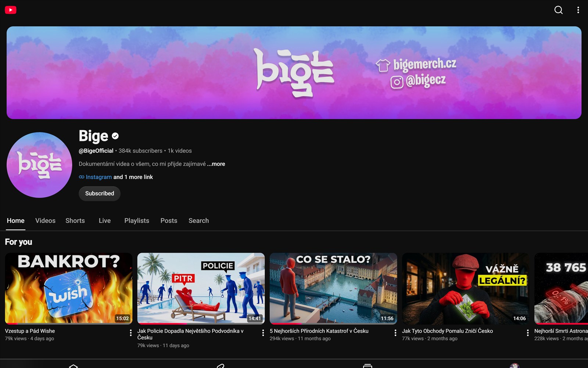Click the '384k subscribers' text
The height and width of the screenshot is (368, 588).
click(x=140, y=151)
